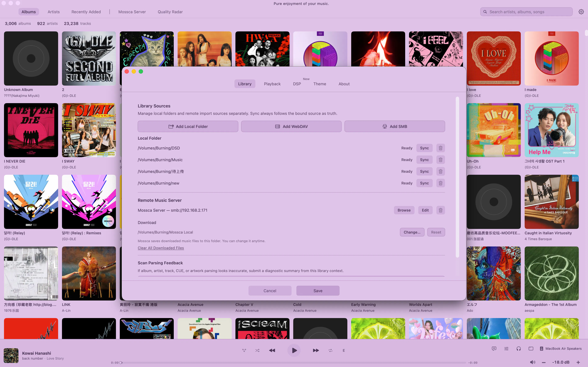Screen dimensions: 588x367
Task: Open settings with the gear icon
Action: point(581,12)
